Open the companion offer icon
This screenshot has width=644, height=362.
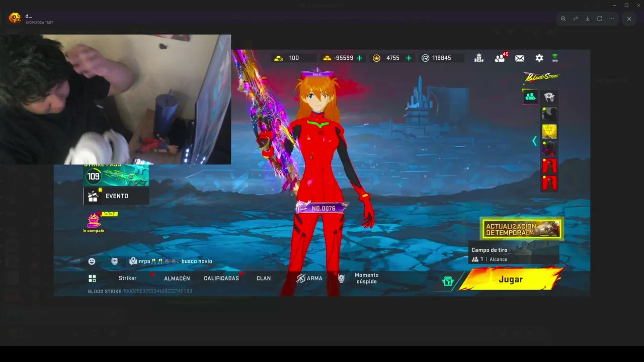[x=94, y=222]
